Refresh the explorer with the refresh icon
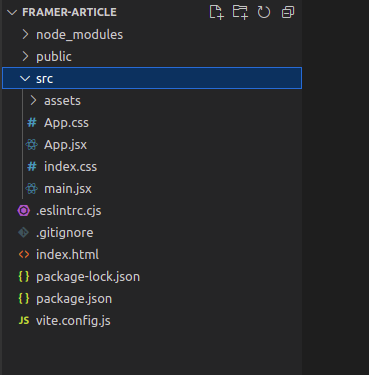 pos(264,12)
